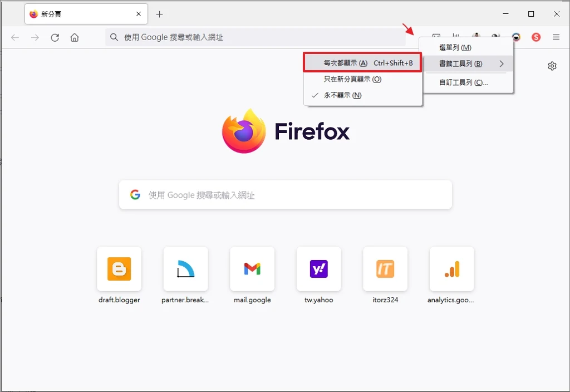Viewport: 570px width, 392px height.
Task: Minimize the Firefox window
Action: pos(505,14)
